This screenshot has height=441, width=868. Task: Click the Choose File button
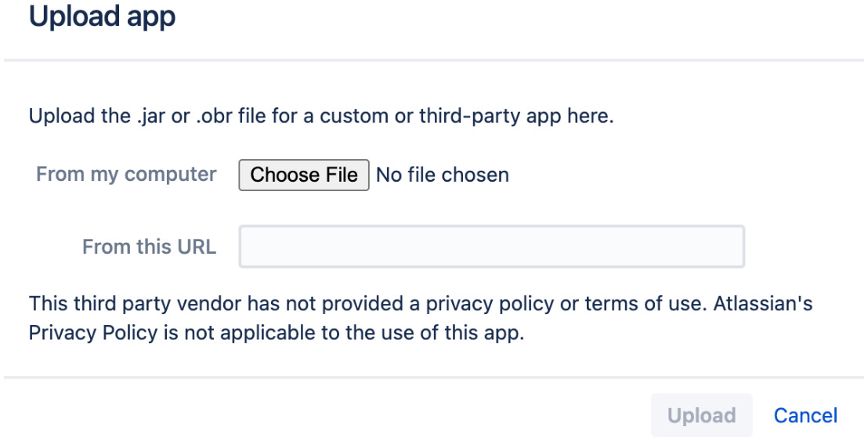click(304, 175)
